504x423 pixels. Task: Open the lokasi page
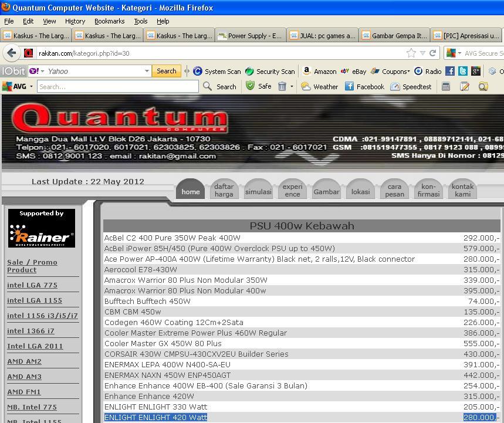point(361,189)
